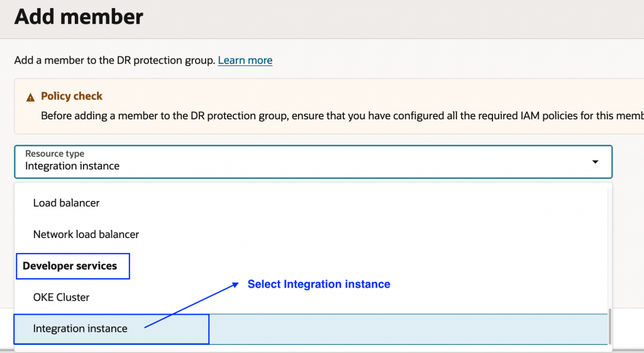
Task: Select OKE Cluster resource type
Action: pyautogui.click(x=61, y=297)
